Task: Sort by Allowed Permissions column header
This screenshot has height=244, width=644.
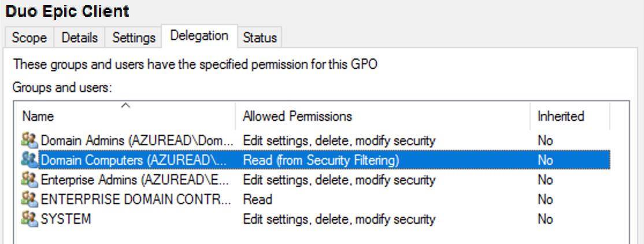Action: coord(297,116)
